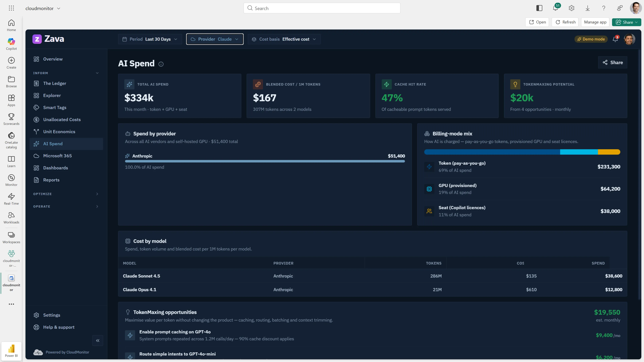The height and width of the screenshot is (362, 644).
Task: Click the Manage app button
Action: 595,22
